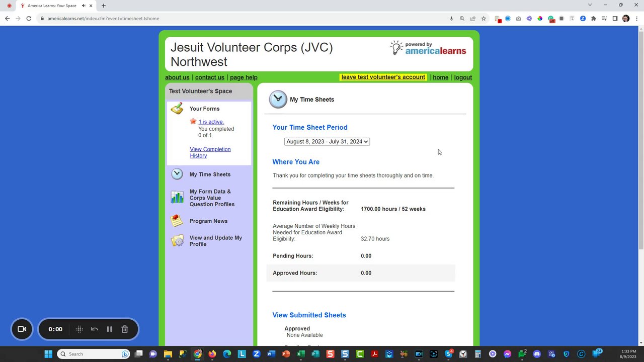This screenshot has height=362, width=644.
Task: Open a new browser tab
Action: [x=104, y=6]
